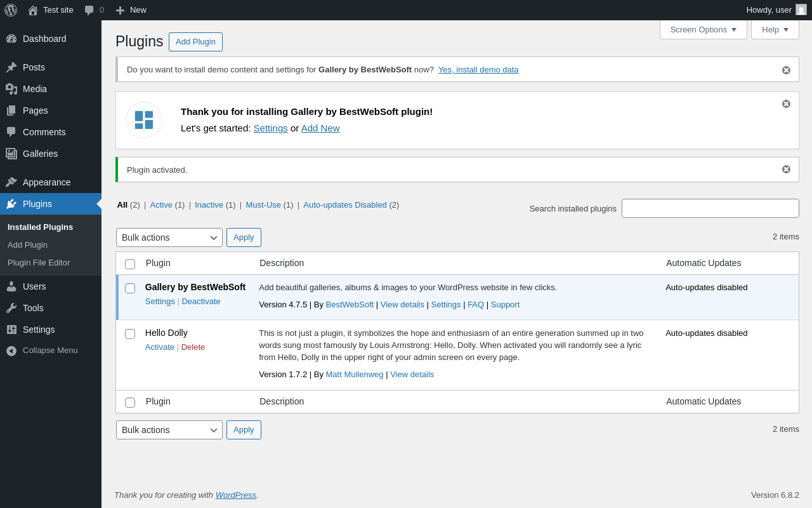Check the Gallery by BestWebSoft checkbox
Viewport: 812px width, 508px height.
[130, 288]
